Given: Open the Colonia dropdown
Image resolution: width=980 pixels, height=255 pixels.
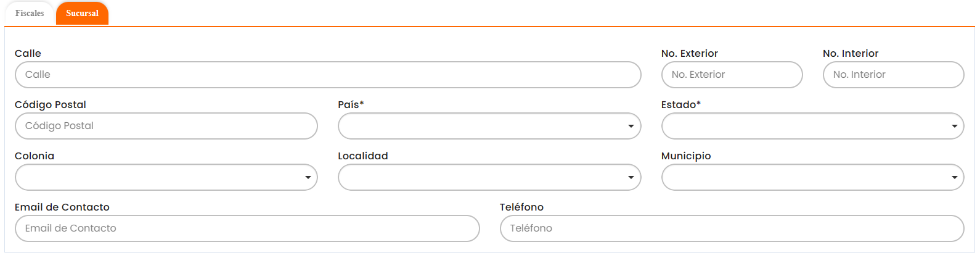Looking at the screenshot, I should coord(166,177).
